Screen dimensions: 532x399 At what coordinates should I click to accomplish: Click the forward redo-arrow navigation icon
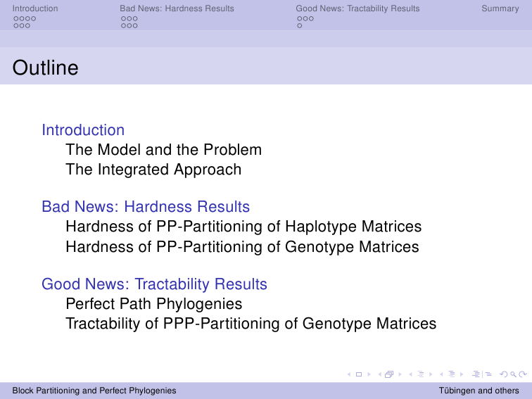(x=523, y=374)
